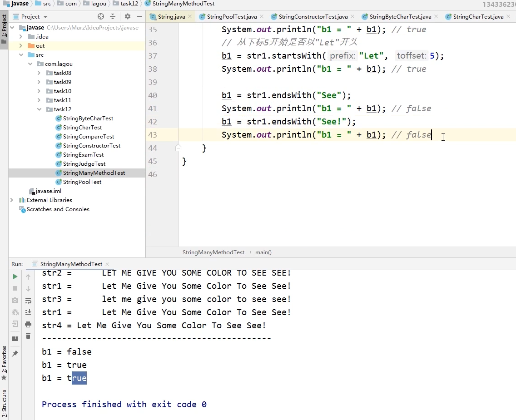The height and width of the screenshot is (420, 516).
Task: Close the StringManyMethodTest Run tab
Action: [107, 264]
